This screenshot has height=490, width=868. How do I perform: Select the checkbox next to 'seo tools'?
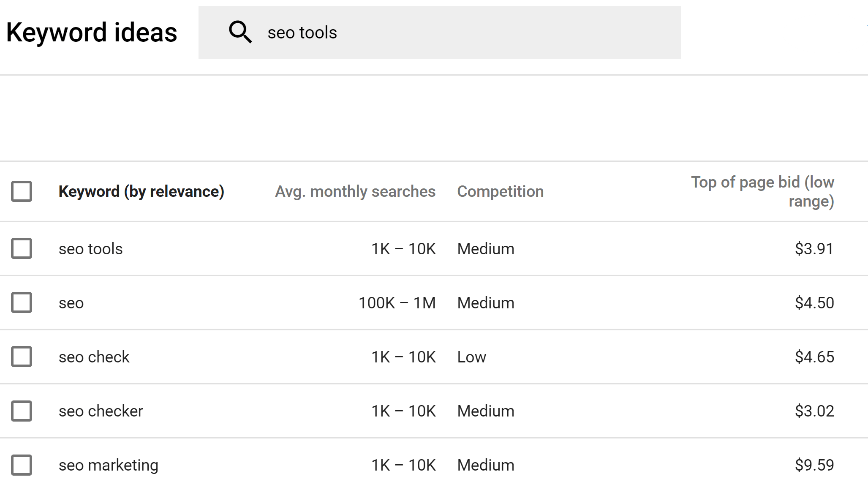click(x=22, y=248)
